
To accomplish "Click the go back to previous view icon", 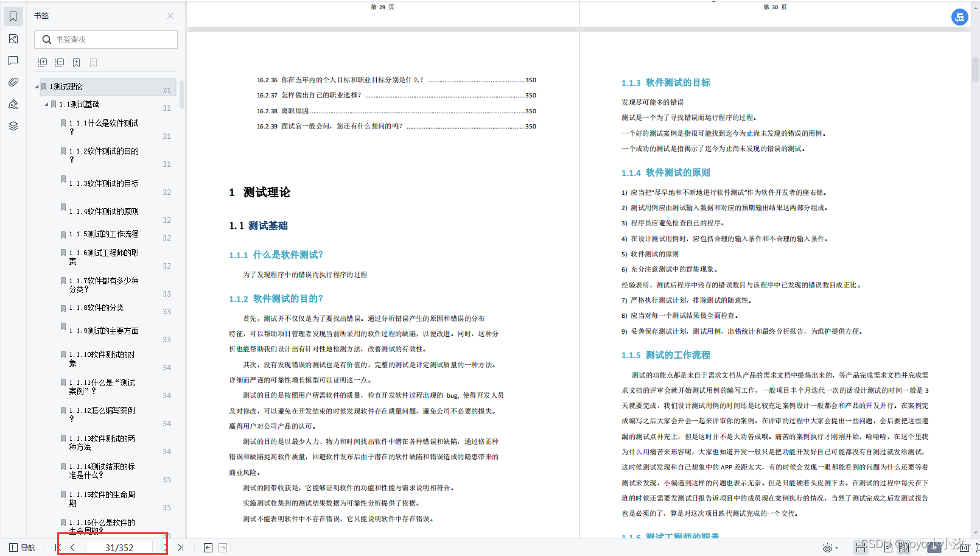I will tap(208, 547).
